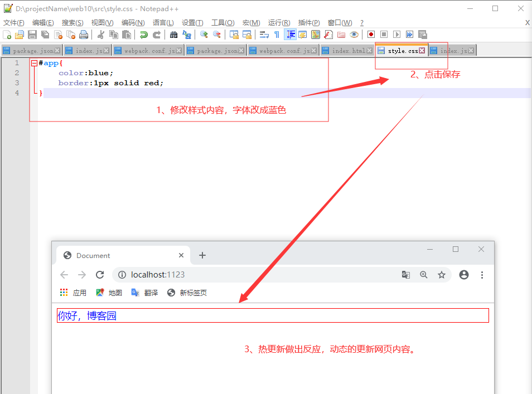The height and width of the screenshot is (394, 532).
Task: Open a new Chrome tab with plus
Action: coord(202,255)
